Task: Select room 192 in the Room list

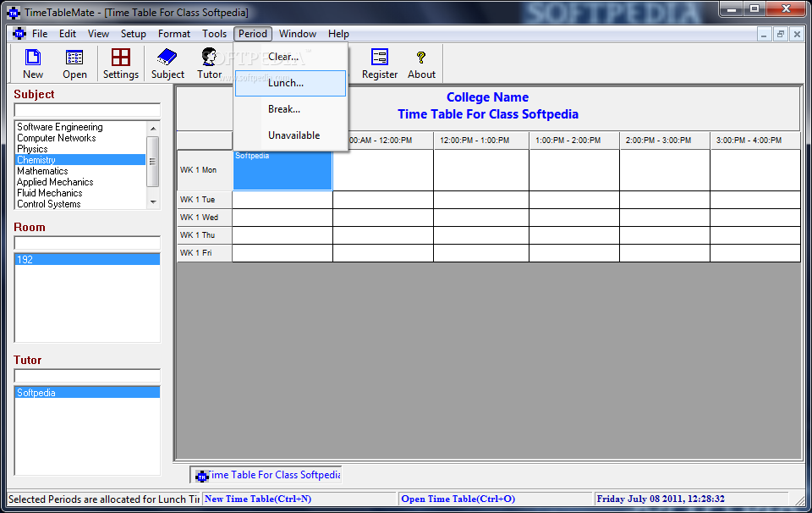Action: pos(87,260)
